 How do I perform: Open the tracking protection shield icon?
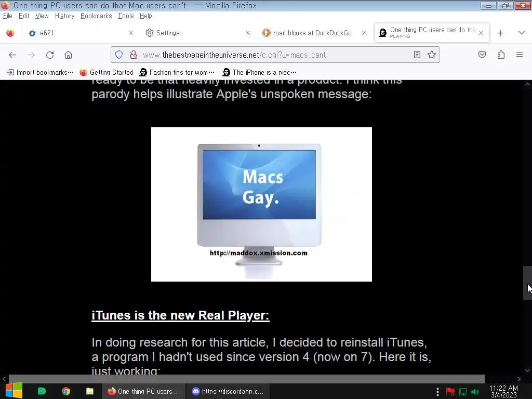tap(119, 55)
